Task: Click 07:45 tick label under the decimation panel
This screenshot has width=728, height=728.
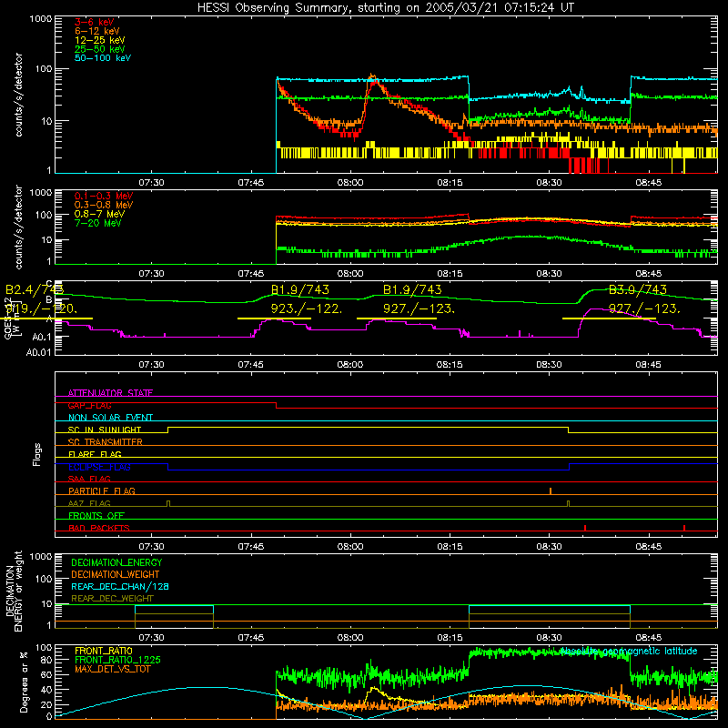Action: pyautogui.click(x=251, y=638)
